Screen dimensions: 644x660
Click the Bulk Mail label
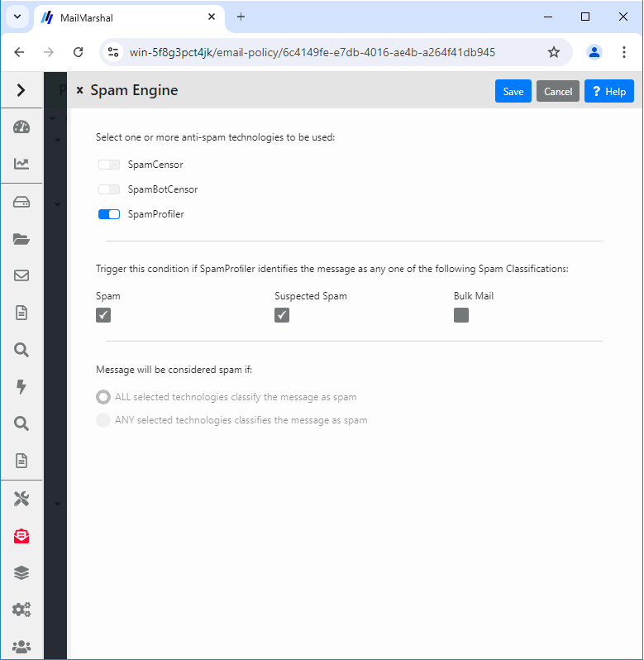pyautogui.click(x=473, y=296)
